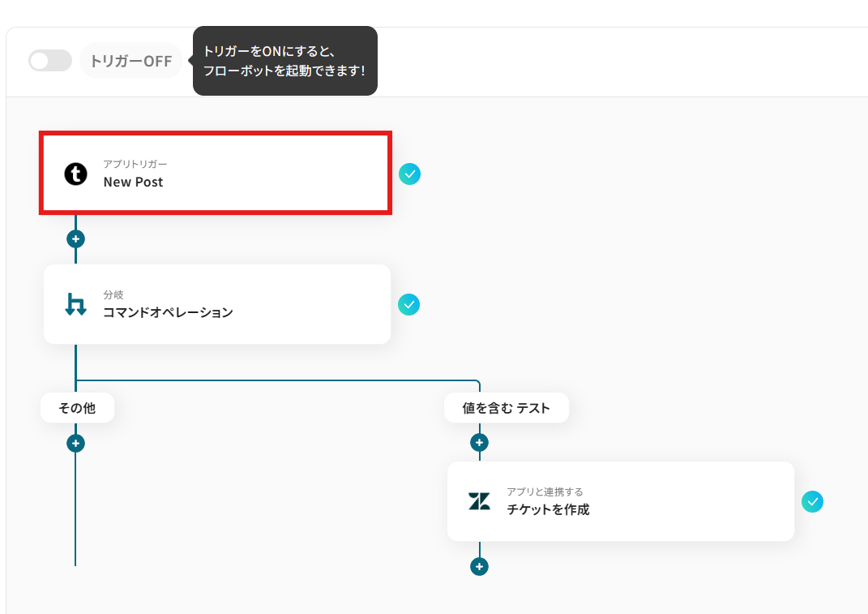Open the チケットを作成 action card
Screen dimensions: 868x614
(x=621, y=501)
